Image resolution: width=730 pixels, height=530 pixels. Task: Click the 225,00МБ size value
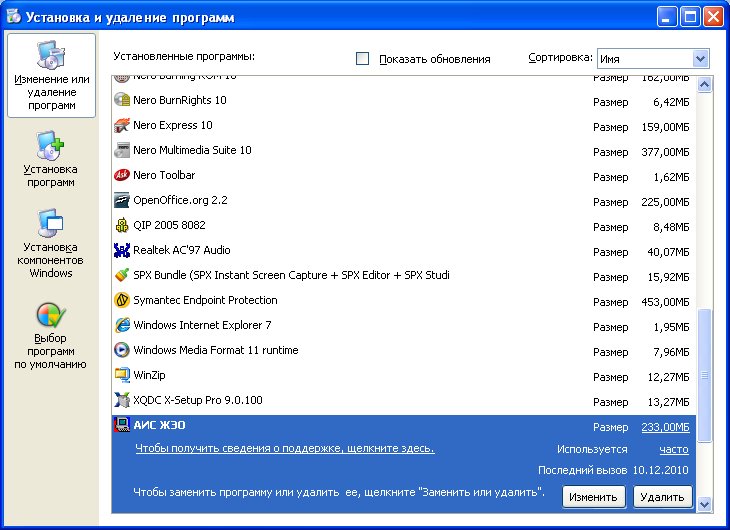point(665,202)
